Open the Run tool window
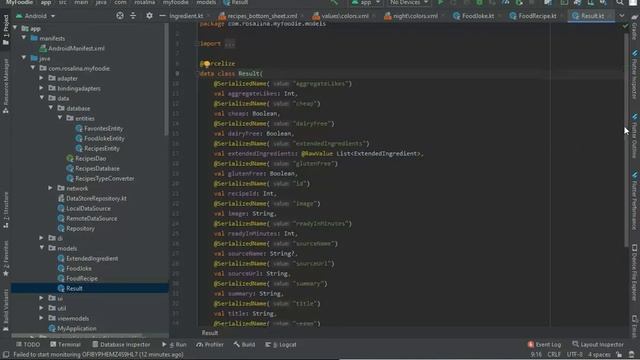 tap(174, 344)
